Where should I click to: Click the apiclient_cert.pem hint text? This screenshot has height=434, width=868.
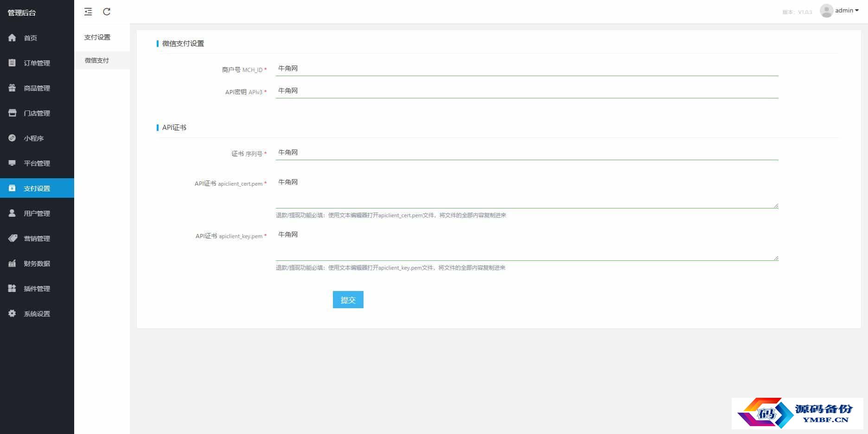click(x=391, y=215)
